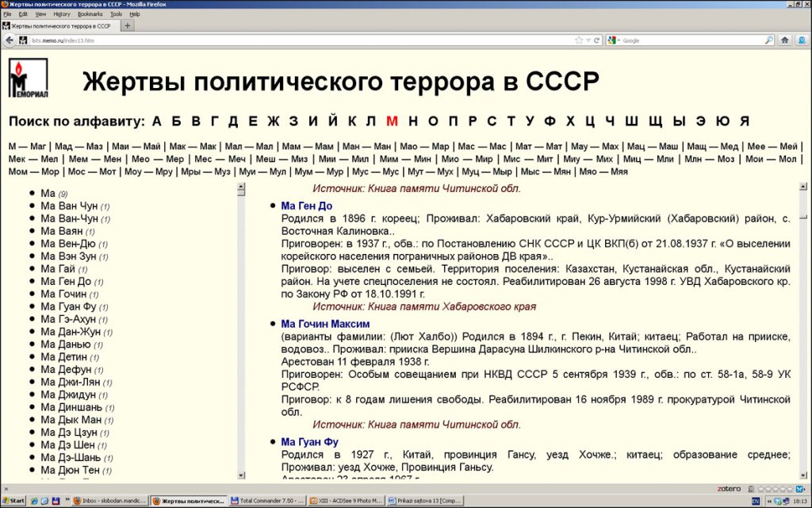Click the URL address bar field

coord(301,40)
